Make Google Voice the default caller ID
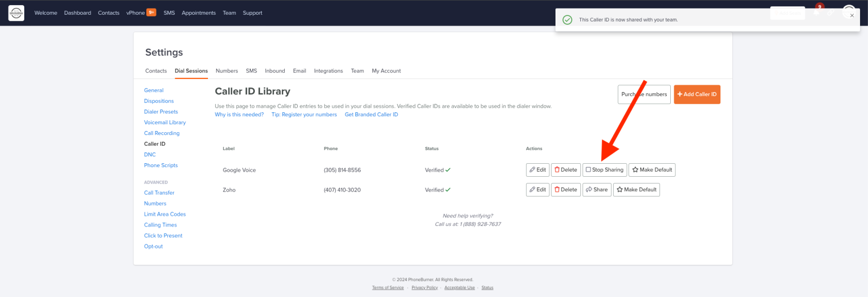This screenshot has width=868, height=297. click(652, 170)
